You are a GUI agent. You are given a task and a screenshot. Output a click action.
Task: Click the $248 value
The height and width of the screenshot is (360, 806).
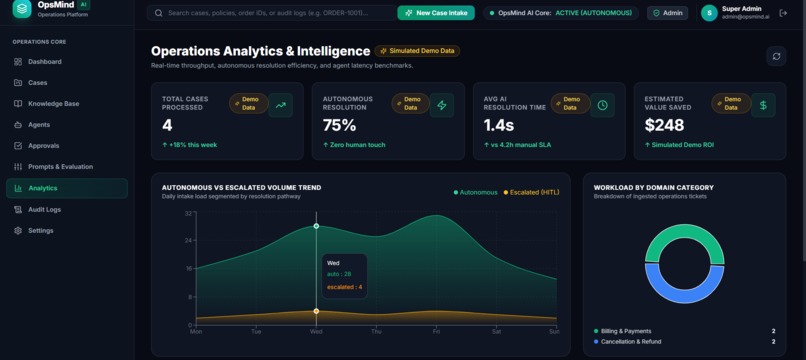[664, 125]
